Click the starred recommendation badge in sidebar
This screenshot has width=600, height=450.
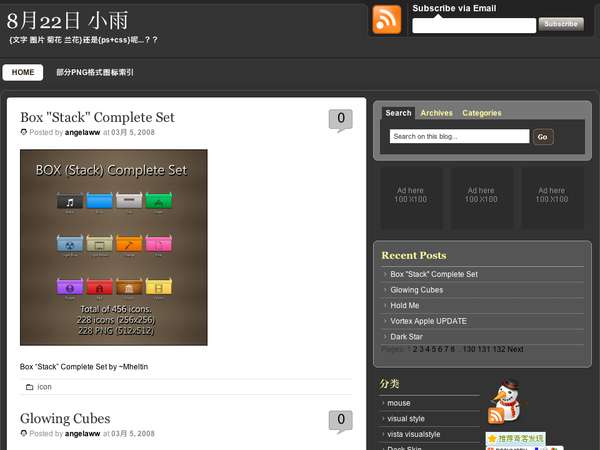[x=515, y=438]
